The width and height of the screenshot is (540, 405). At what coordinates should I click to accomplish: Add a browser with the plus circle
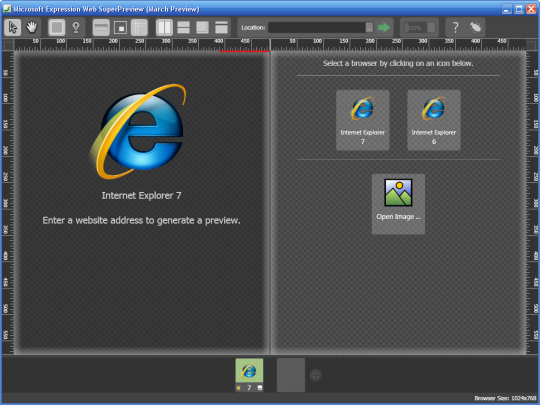315,375
